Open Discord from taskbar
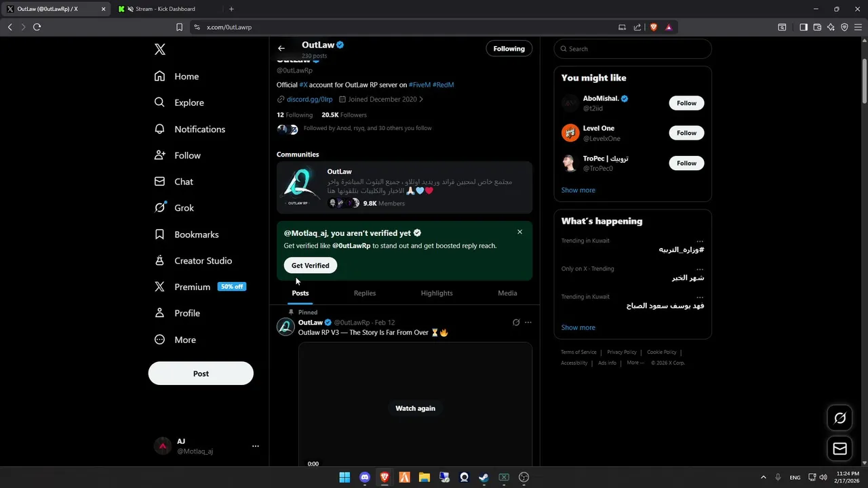Viewport: 868px width, 488px height. tap(365, 477)
